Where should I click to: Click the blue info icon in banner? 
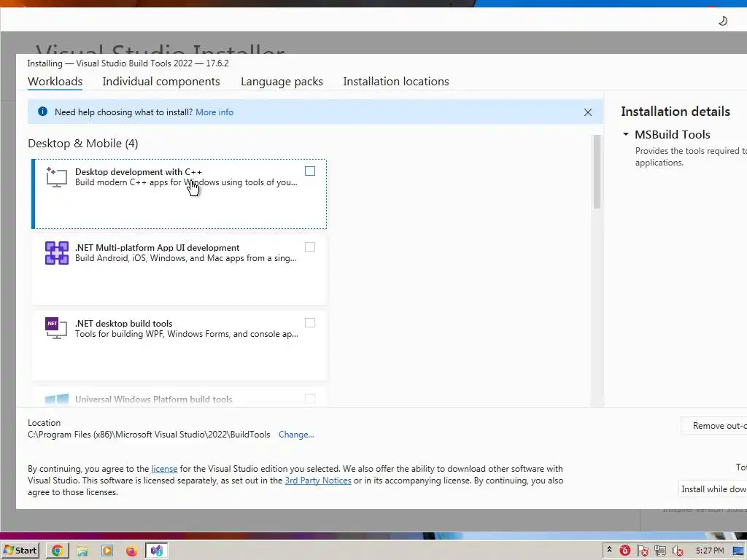(x=42, y=112)
